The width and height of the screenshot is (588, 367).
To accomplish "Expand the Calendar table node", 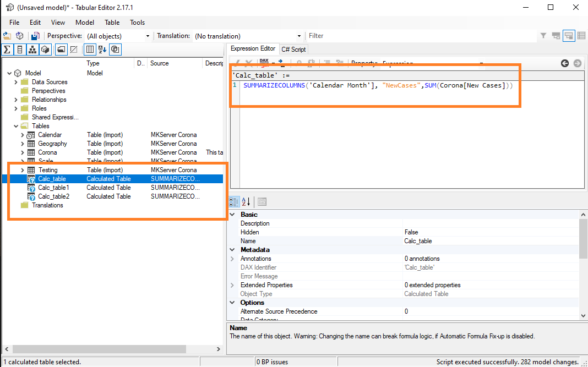I will 22,135.
